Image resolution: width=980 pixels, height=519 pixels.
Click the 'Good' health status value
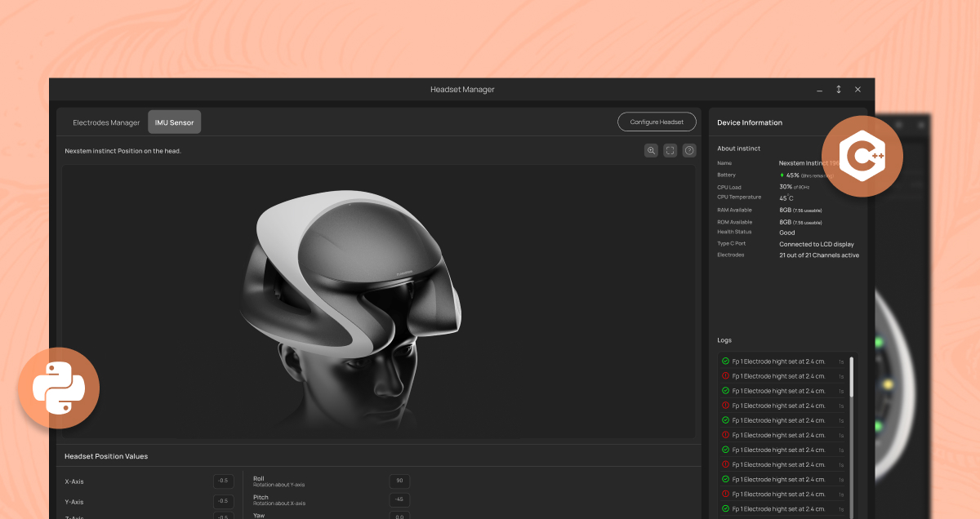click(x=787, y=233)
